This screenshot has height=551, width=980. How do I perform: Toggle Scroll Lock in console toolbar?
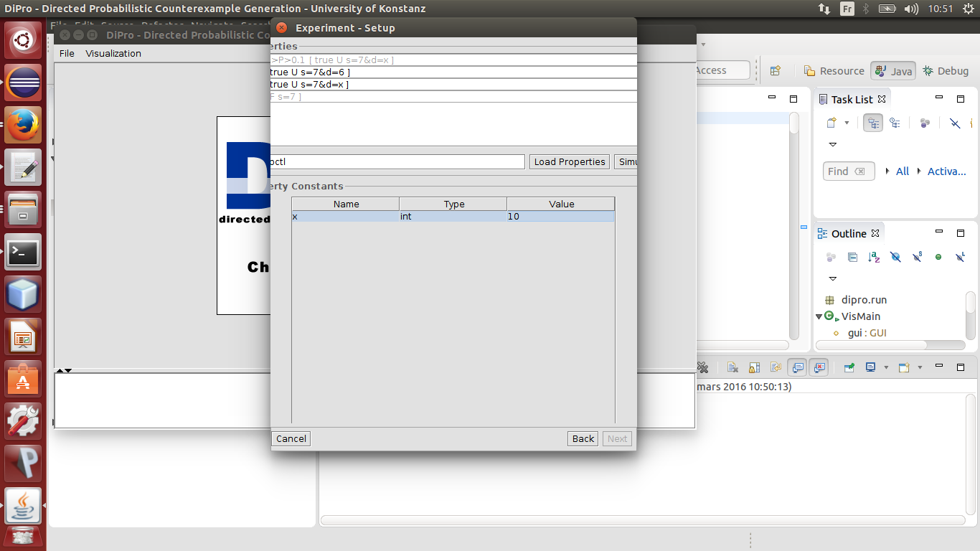pyautogui.click(x=753, y=367)
